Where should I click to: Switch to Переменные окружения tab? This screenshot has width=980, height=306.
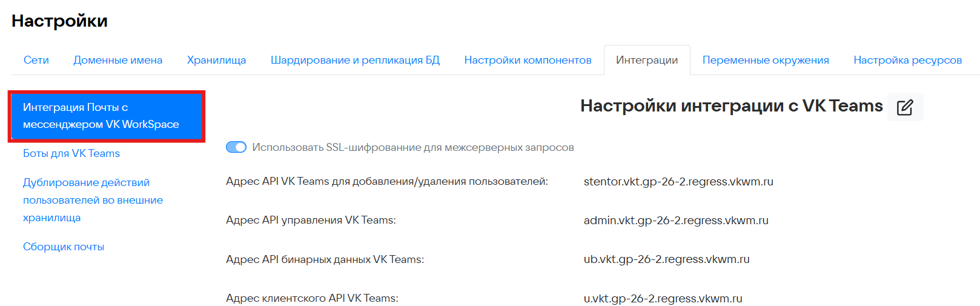(766, 60)
